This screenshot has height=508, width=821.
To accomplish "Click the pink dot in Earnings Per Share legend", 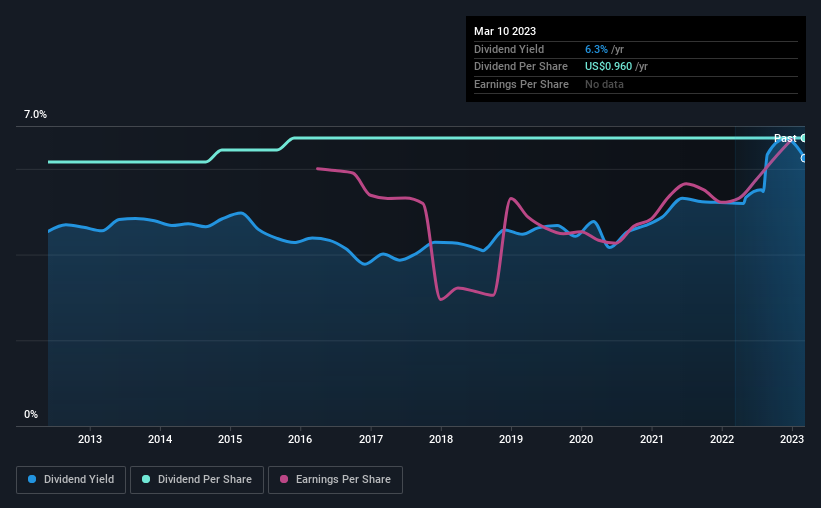I will 285,480.
